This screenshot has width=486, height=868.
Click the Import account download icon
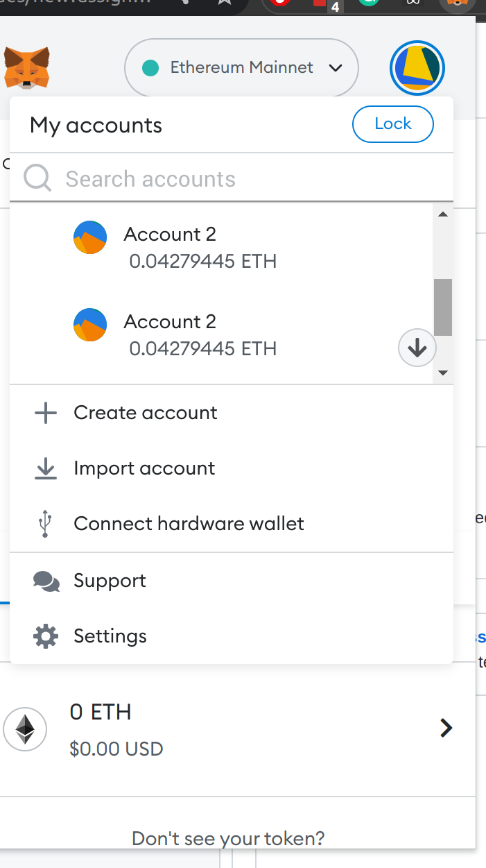tap(45, 468)
